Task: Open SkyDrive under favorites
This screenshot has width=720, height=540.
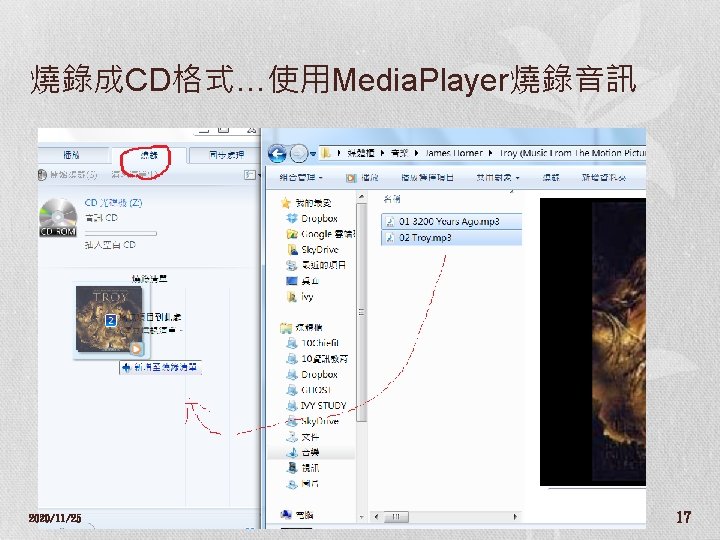Action: point(320,250)
